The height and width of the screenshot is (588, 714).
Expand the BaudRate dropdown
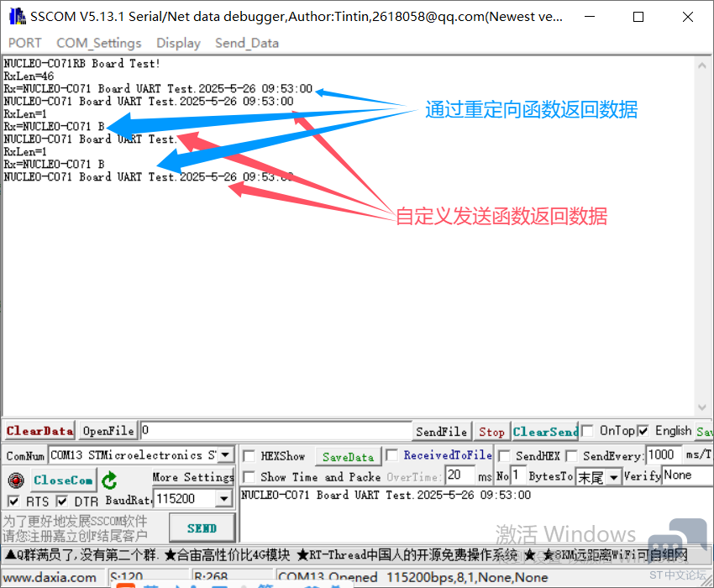click(x=224, y=499)
